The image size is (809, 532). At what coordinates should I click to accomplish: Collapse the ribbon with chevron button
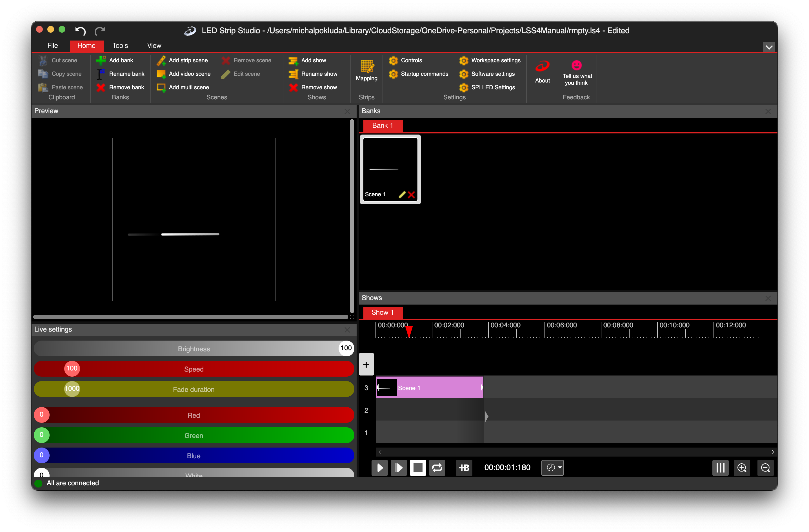[x=768, y=47]
